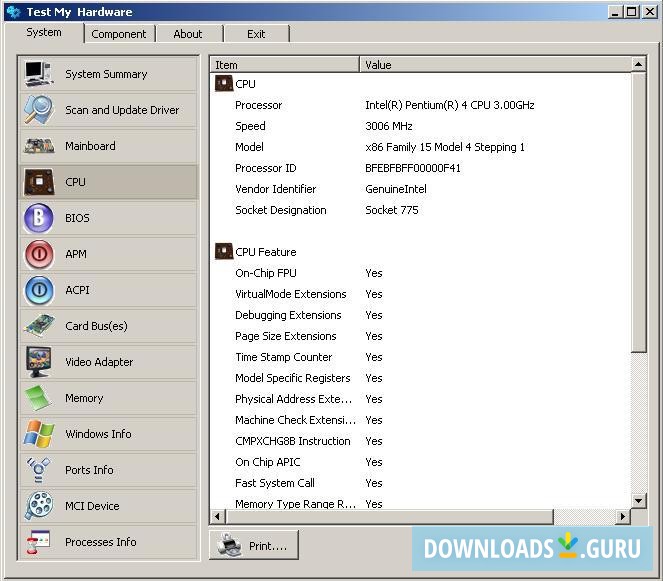663x581 pixels.
Task: Select the Socket Designation row
Action: click(x=280, y=210)
